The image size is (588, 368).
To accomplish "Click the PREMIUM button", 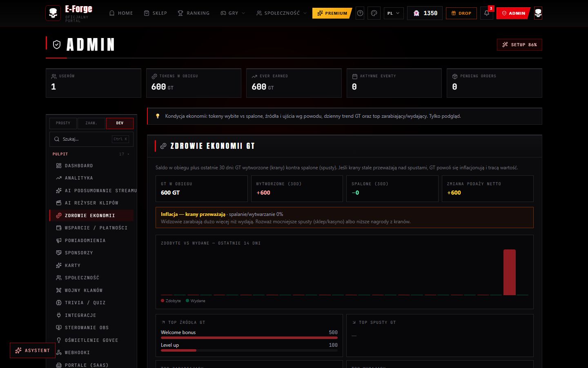I will tap(332, 13).
